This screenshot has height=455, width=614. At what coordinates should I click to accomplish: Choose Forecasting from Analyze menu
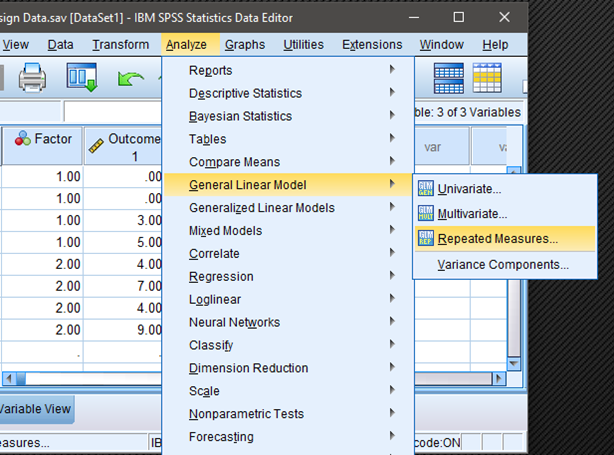[288, 437]
